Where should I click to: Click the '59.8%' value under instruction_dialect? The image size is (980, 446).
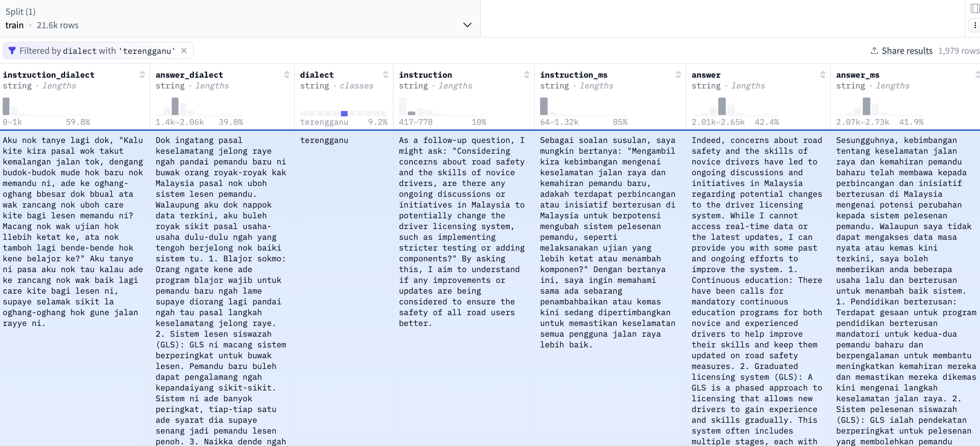[78, 122]
